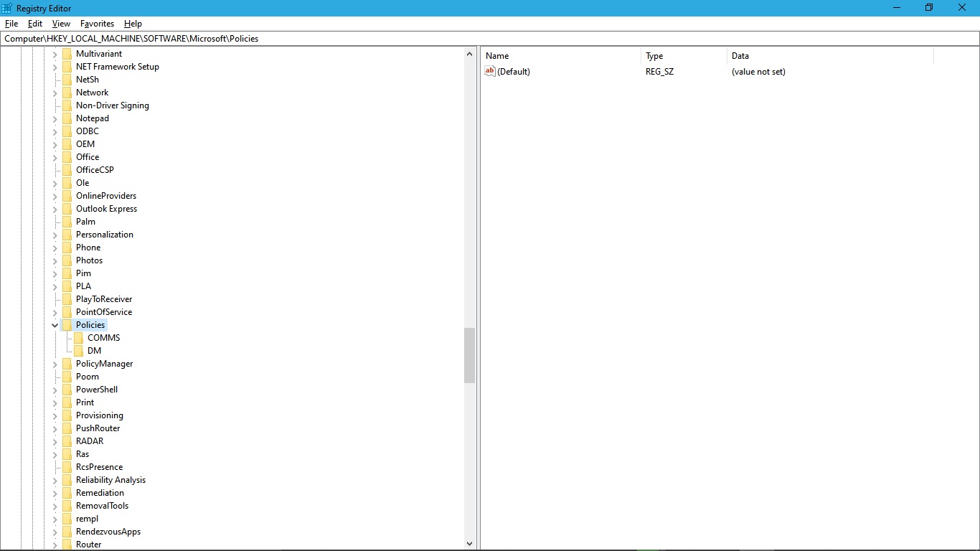Click the folder icon next to PLA
The width and height of the screenshot is (980, 551).
coord(67,286)
